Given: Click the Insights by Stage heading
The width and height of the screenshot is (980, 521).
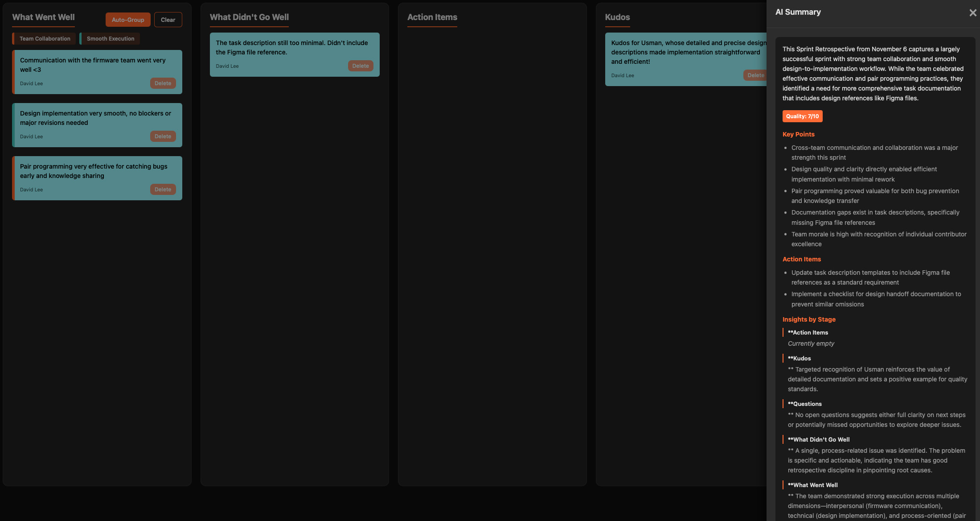Looking at the screenshot, I should click(x=808, y=319).
